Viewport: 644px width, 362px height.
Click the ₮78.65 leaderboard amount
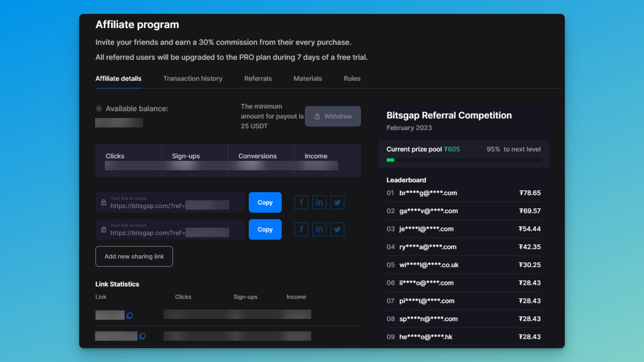pos(530,193)
